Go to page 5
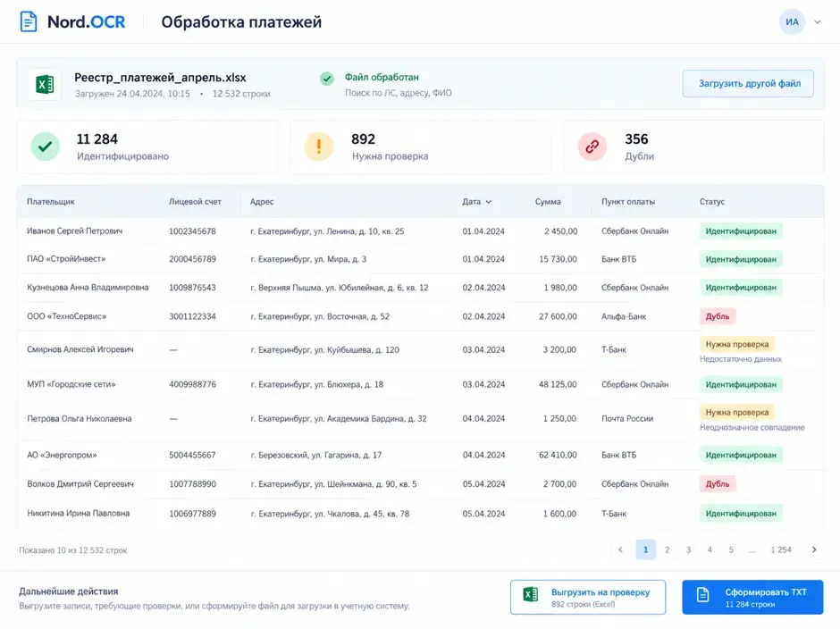The width and height of the screenshot is (840, 629). coord(731,549)
